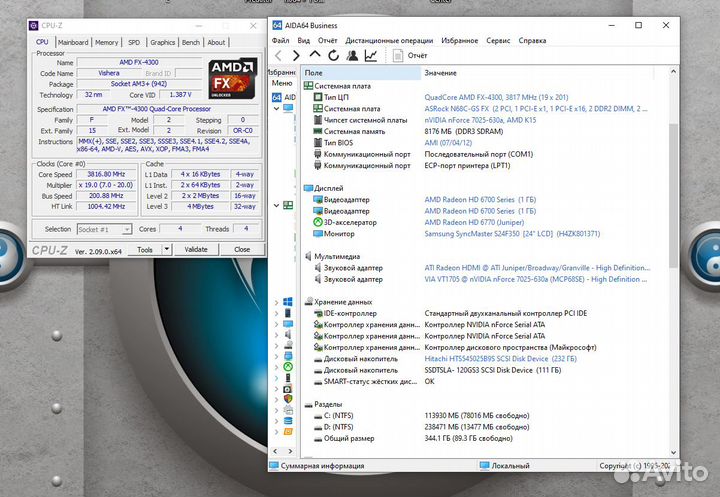Open the Дистанционные операции menu
Viewport: 720px width, 497px height.
coord(389,41)
